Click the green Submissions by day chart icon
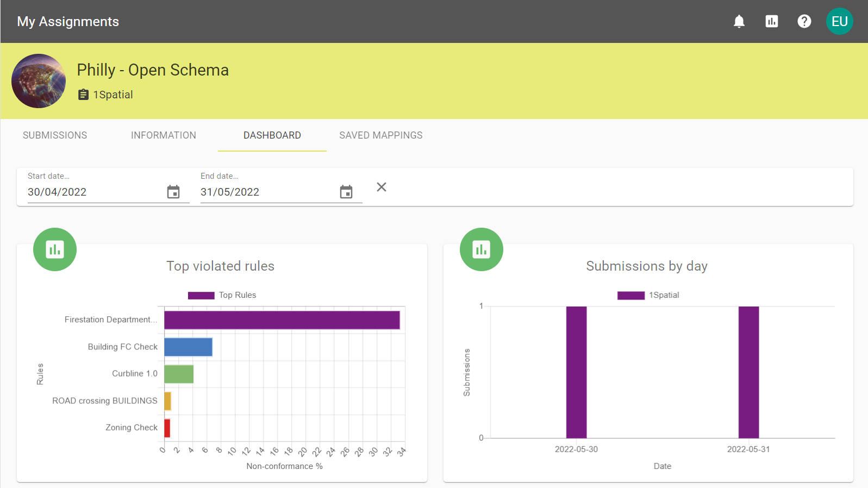868x488 pixels. click(x=482, y=249)
